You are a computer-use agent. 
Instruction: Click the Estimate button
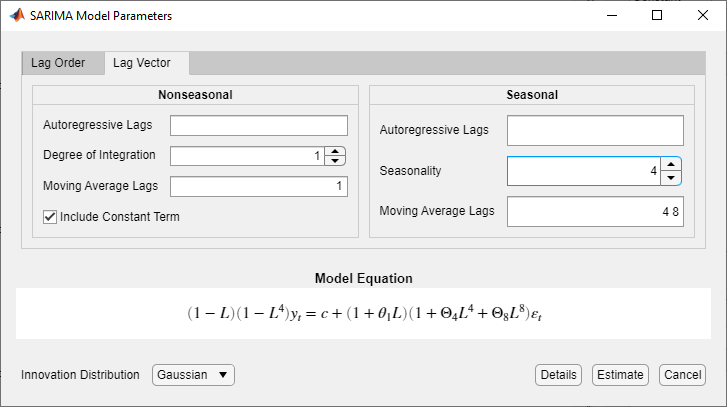619,375
